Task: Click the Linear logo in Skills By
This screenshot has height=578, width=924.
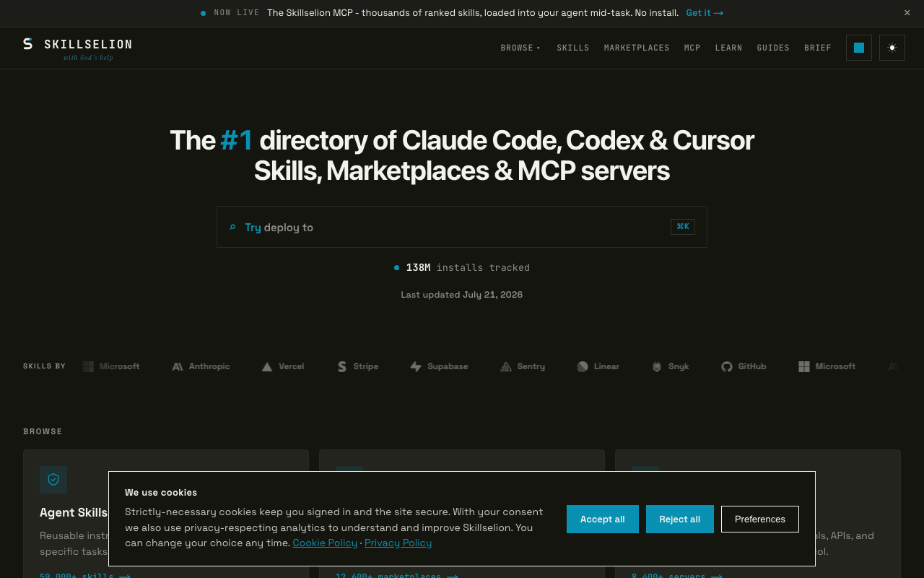Action: [x=598, y=366]
